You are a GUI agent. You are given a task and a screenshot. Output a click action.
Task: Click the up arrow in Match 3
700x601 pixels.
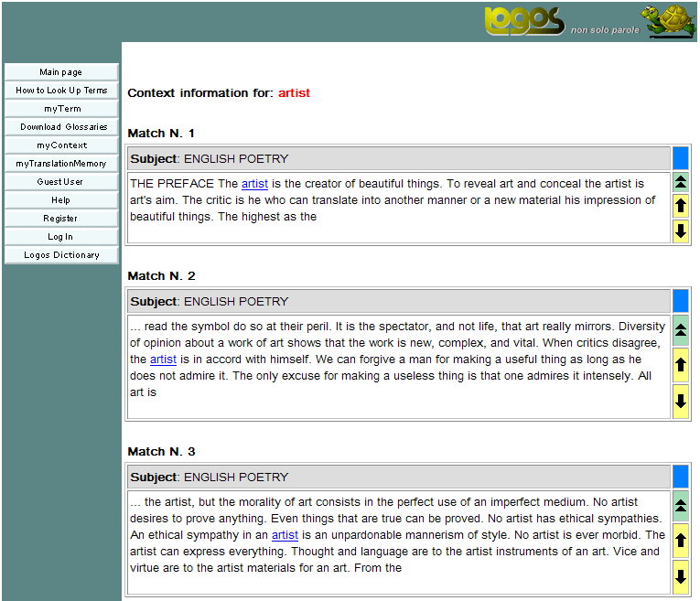coord(681,541)
